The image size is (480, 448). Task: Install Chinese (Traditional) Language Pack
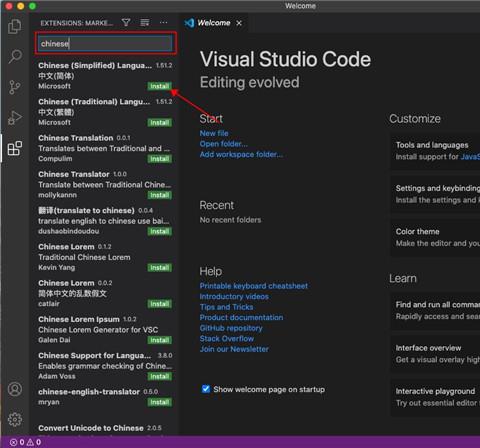pyautogui.click(x=160, y=123)
